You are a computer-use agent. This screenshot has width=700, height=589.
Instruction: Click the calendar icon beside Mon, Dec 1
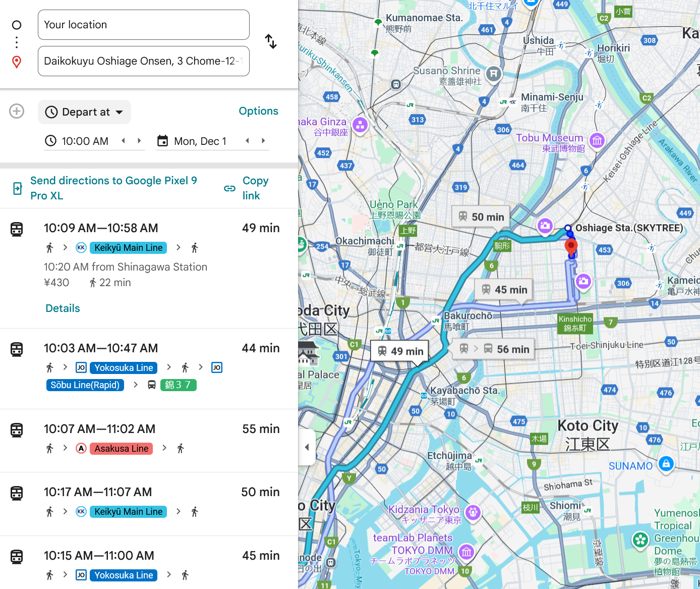[162, 141]
